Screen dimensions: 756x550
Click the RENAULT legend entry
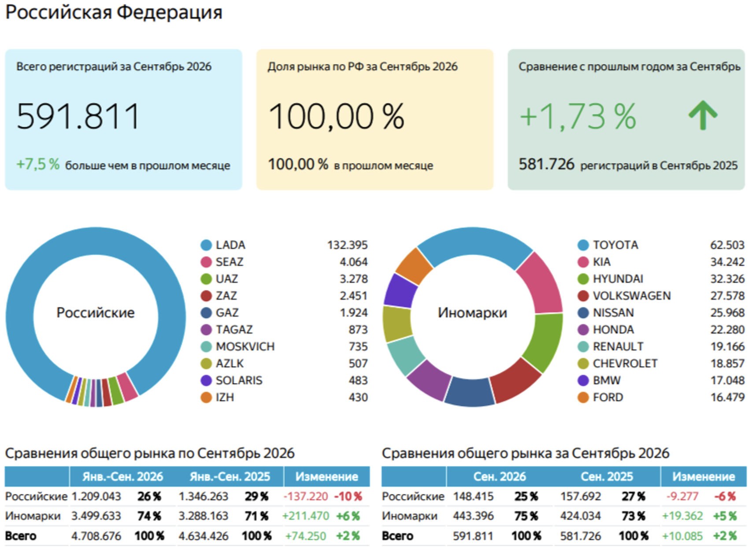(x=661, y=346)
